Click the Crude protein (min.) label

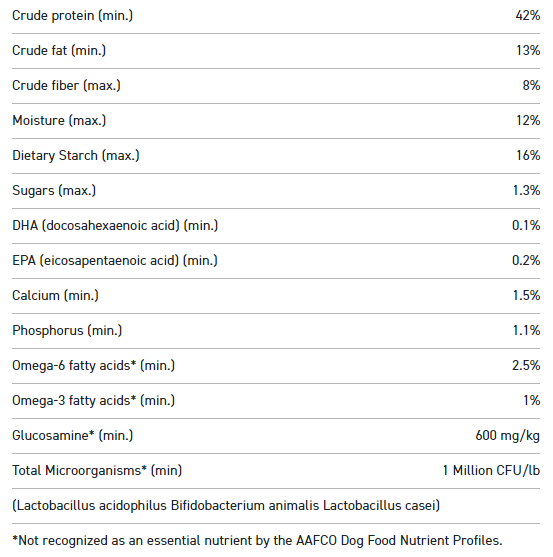tap(72, 16)
